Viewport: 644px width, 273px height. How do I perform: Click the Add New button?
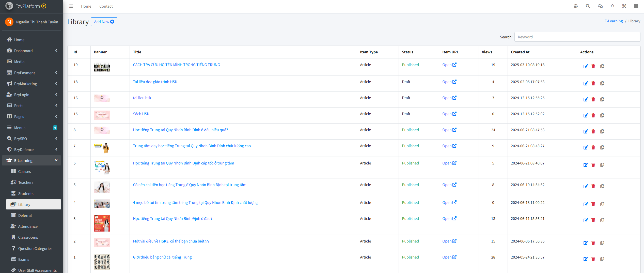point(104,22)
